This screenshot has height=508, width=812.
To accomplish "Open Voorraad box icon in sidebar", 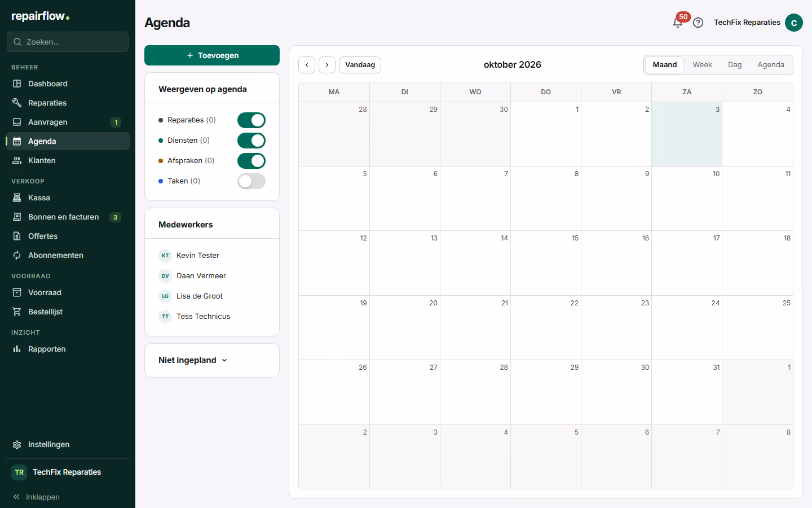I will click(17, 292).
